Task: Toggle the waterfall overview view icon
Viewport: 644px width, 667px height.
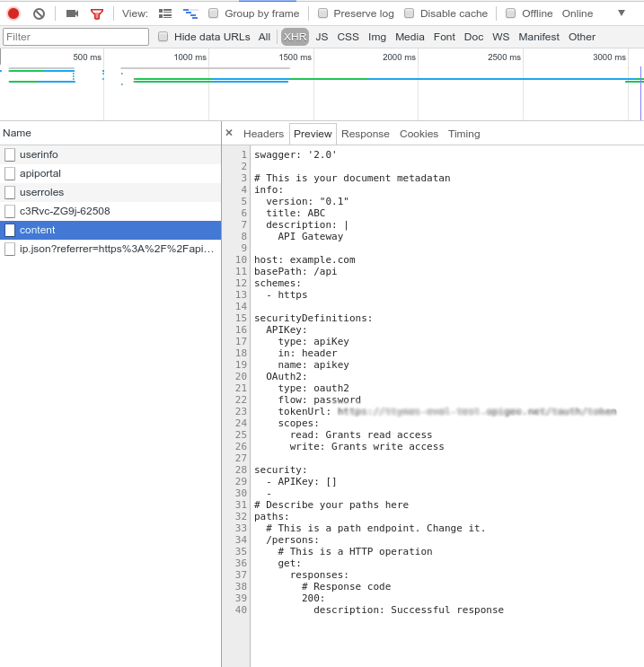Action: click(190, 13)
